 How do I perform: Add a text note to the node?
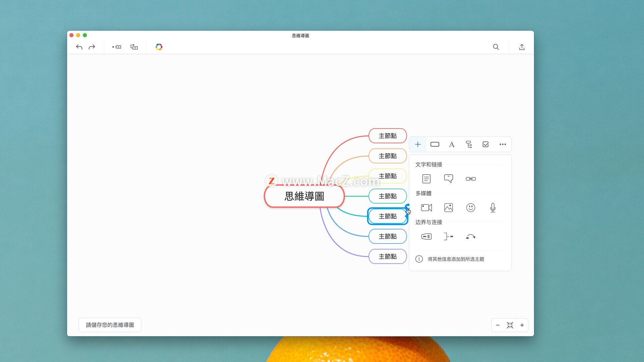point(426,179)
